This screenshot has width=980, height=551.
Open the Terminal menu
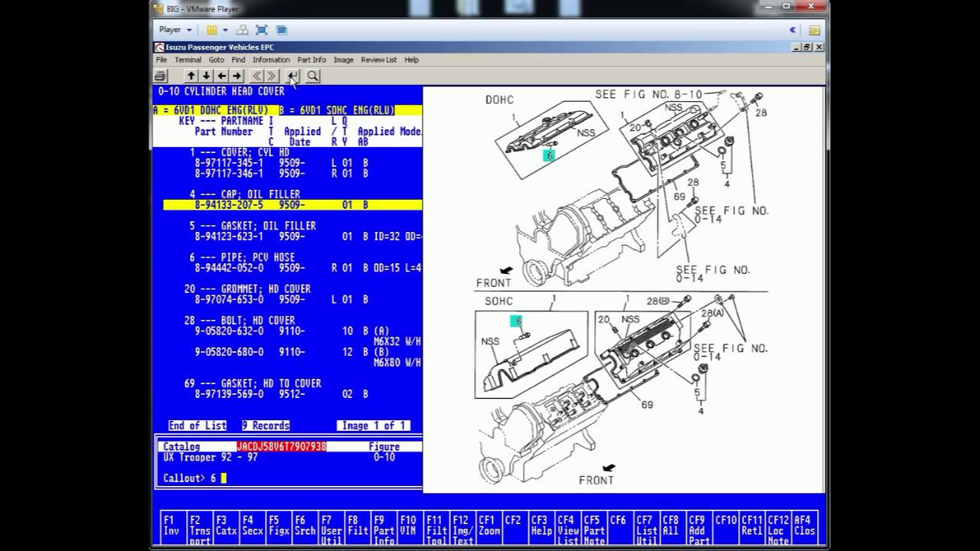(x=188, y=60)
